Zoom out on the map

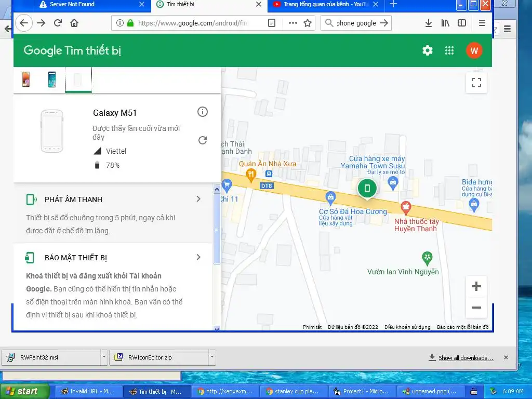click(x=476, y=308)
